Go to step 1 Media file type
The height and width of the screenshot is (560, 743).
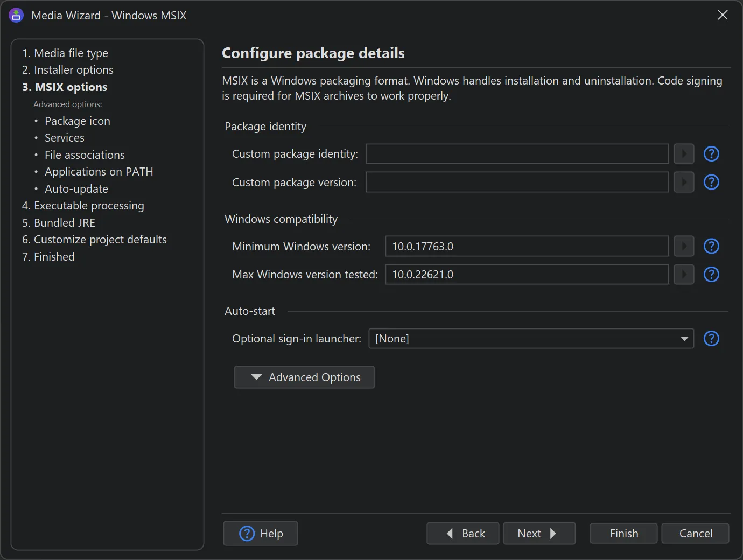point(65,53)
